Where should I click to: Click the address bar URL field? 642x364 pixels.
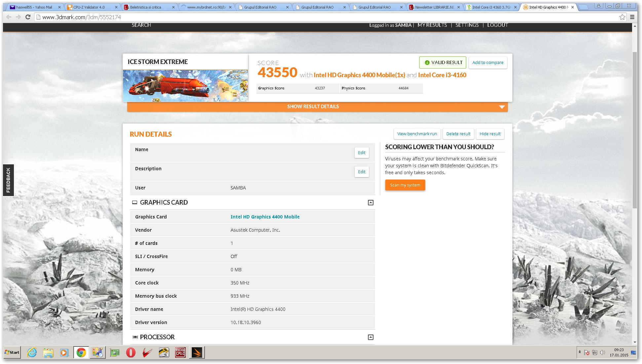coord(327,17)
